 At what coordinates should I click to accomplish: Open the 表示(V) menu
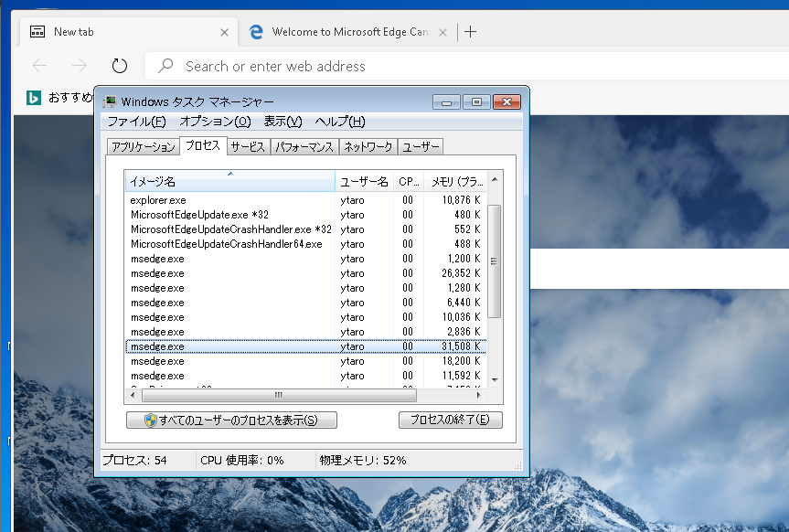[283, 122]
